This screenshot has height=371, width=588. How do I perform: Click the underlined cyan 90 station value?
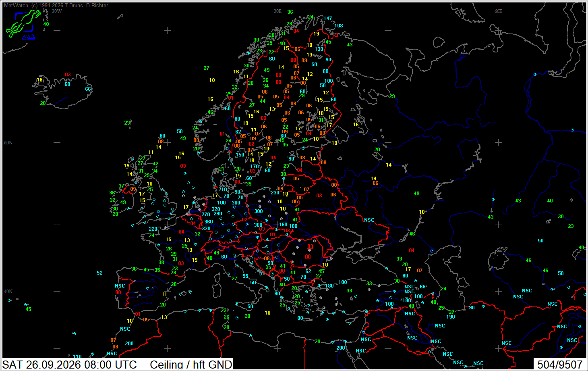click(472, 308)
